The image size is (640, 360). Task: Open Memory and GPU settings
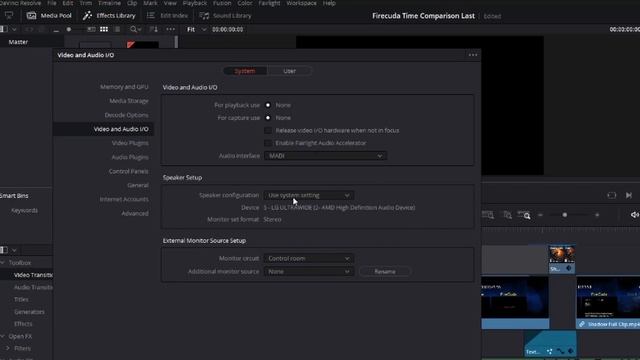point(124,87)
